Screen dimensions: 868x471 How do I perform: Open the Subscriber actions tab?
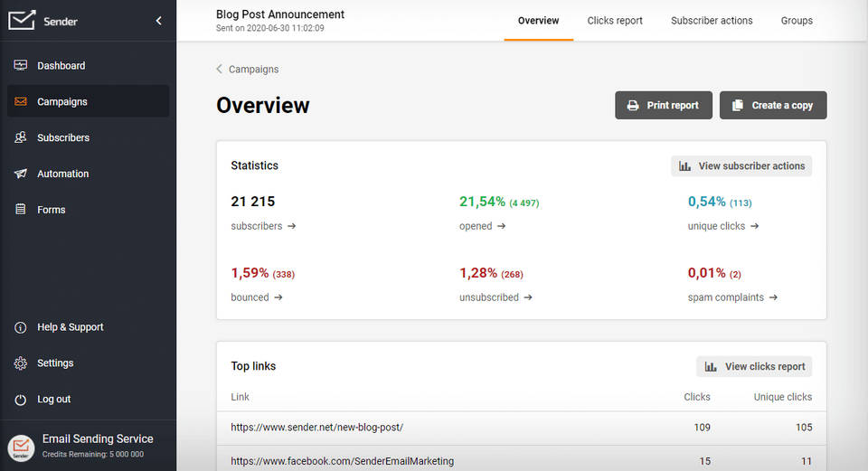(712, 21)
